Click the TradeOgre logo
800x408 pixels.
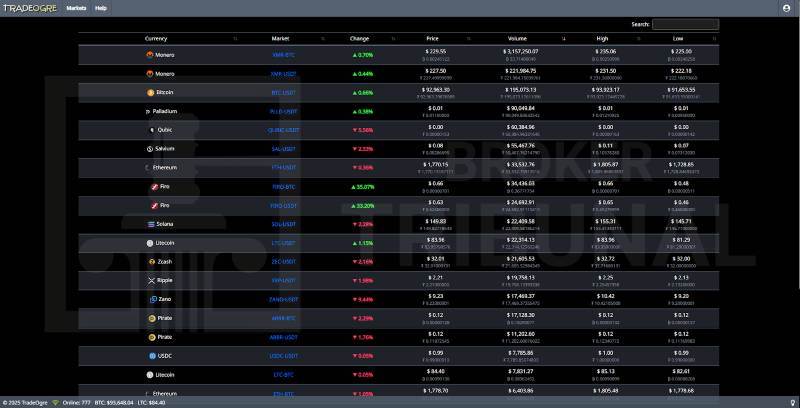click(30, 8)
